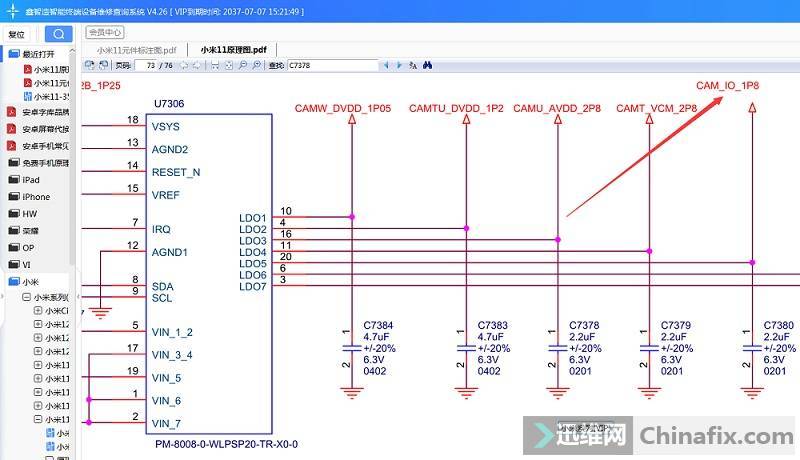
Task: Click the 复位 reset button
Action: tap(17, 34)
